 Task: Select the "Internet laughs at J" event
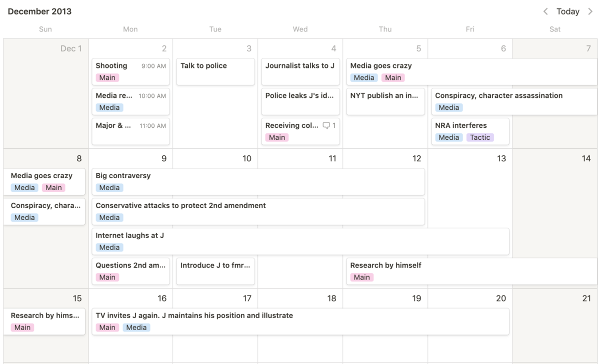tap(300, 241)
